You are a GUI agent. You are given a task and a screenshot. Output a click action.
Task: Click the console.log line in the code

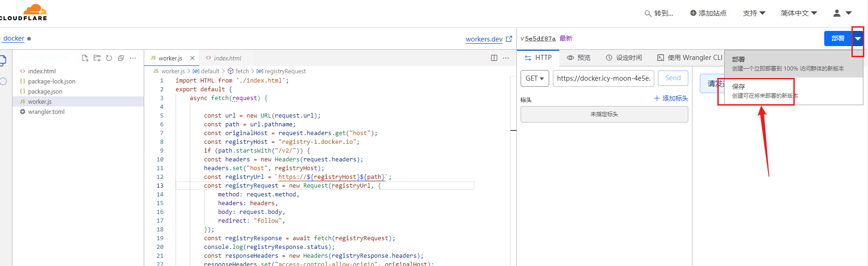(270, 247)
